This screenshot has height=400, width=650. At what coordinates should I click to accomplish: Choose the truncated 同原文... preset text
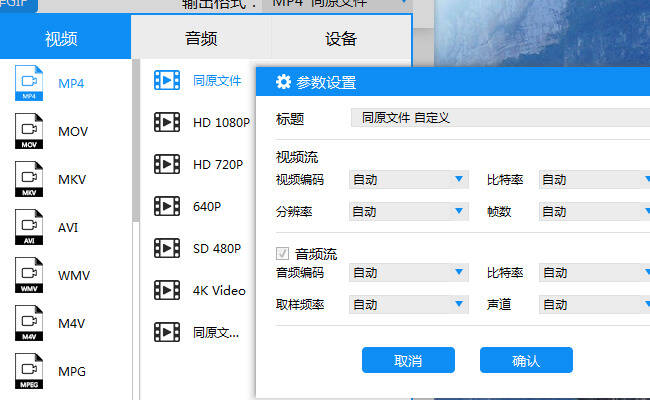[x=216, y=332]
